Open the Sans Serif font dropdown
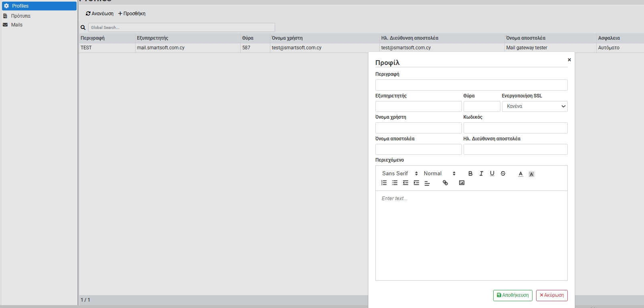Image resolution: width=644 pixels, height=308 pixels. [x=400, y=174]
